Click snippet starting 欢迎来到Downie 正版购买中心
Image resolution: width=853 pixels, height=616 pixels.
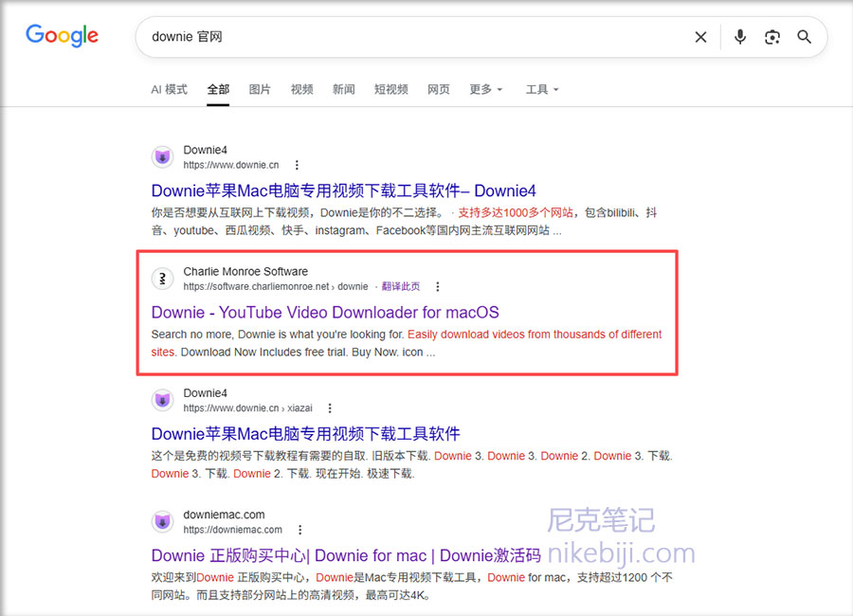[x=412, y=586]
